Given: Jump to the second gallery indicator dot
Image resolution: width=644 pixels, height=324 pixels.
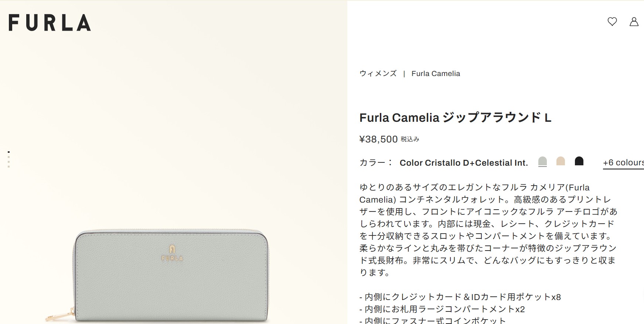Looking at the screenshot, I should [x=8, y=157].
